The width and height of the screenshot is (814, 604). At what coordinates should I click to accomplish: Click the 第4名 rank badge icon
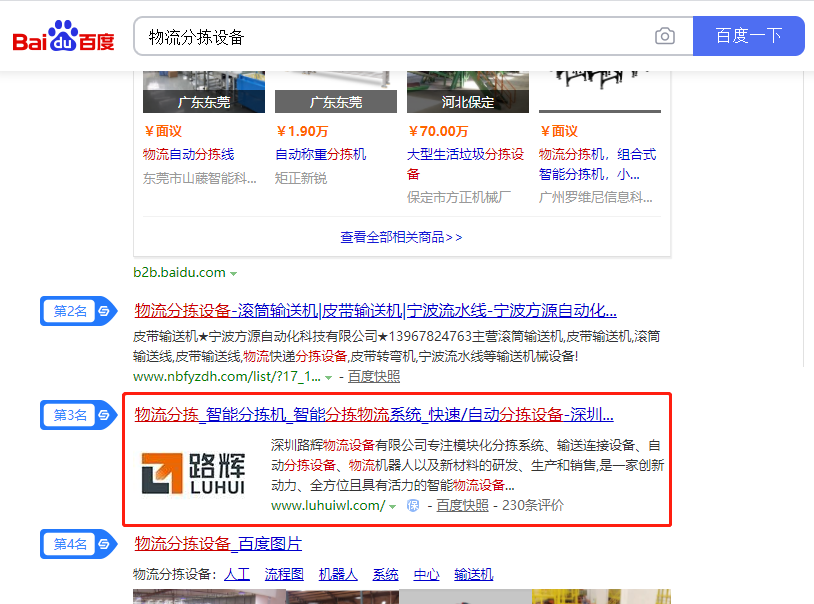click(x=79, y=544)
